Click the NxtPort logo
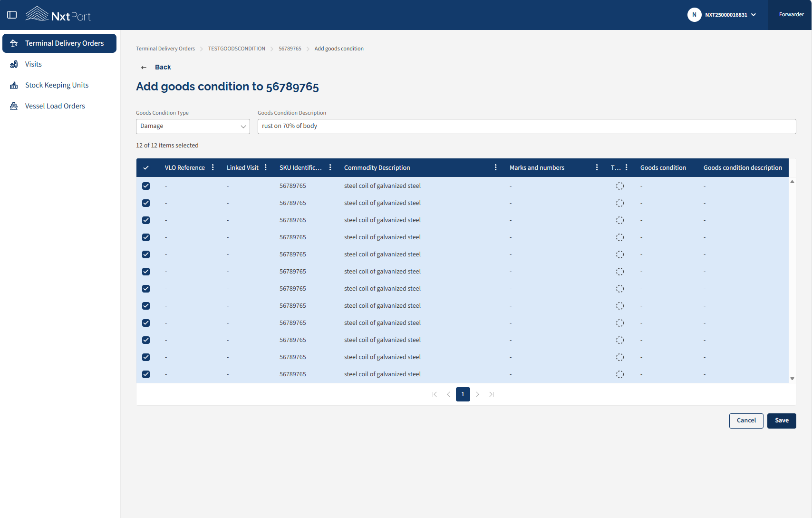 tap(58, 15)
